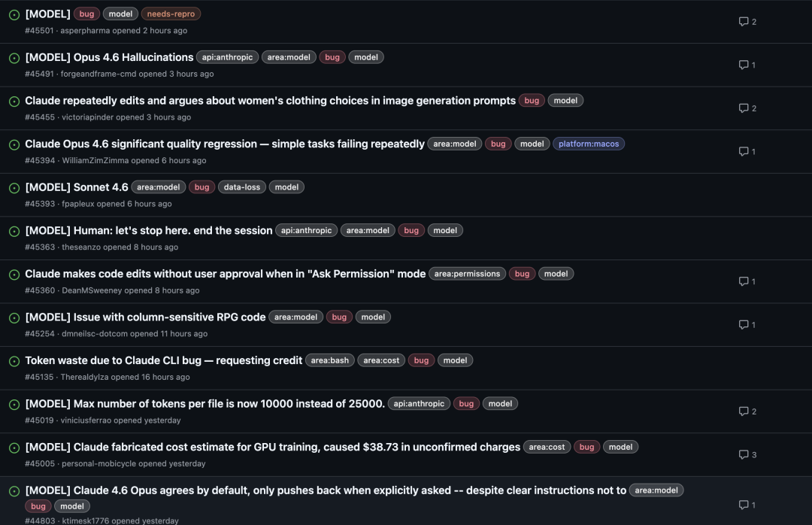Open author link victoriapinder
This screenshot has height=525, width=812.
(87, 117)
